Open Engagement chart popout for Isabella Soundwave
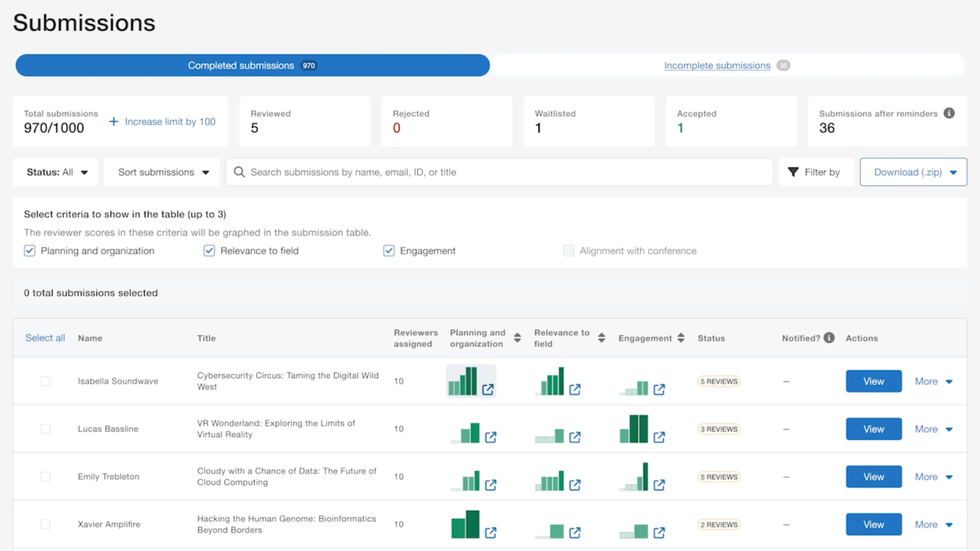This screenshot has height=551, width=980. (659, 389)
